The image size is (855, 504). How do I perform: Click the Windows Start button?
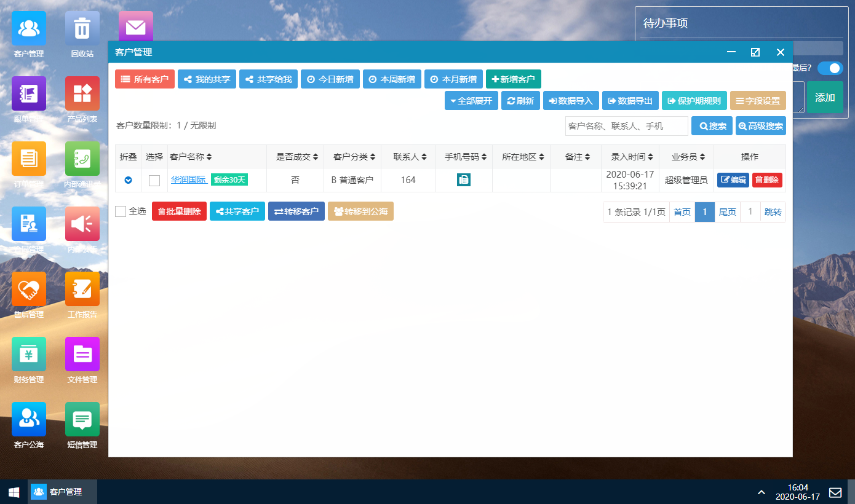[x=14, y=492]
